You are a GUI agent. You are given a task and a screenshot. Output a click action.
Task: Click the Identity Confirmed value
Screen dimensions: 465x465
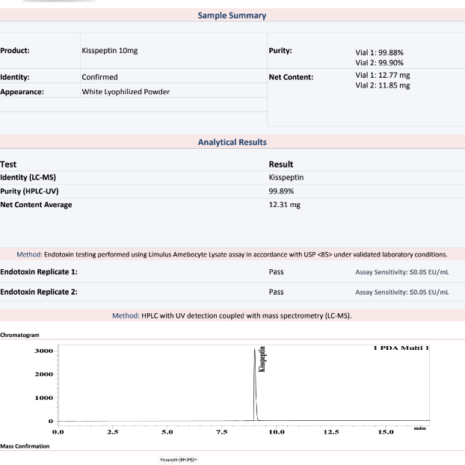point(100,77)
